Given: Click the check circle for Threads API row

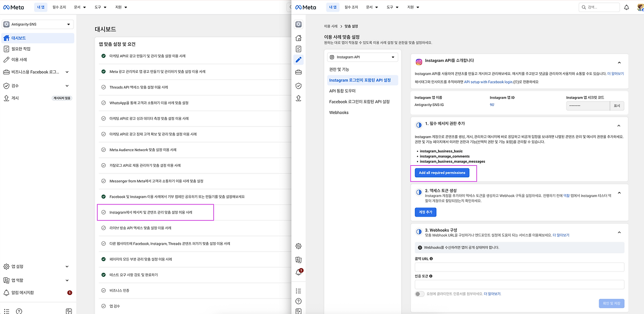Looking at the screenshot, I should coord(103,87).
